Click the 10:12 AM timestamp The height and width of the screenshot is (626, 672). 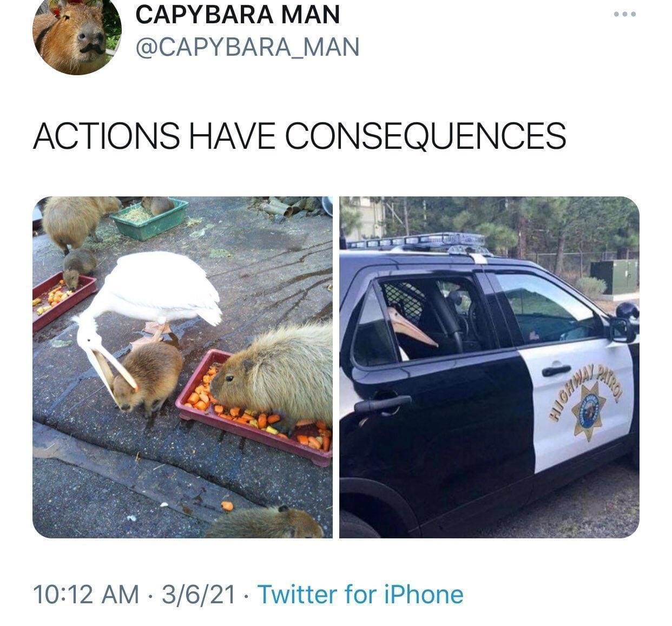click(86, 594)
